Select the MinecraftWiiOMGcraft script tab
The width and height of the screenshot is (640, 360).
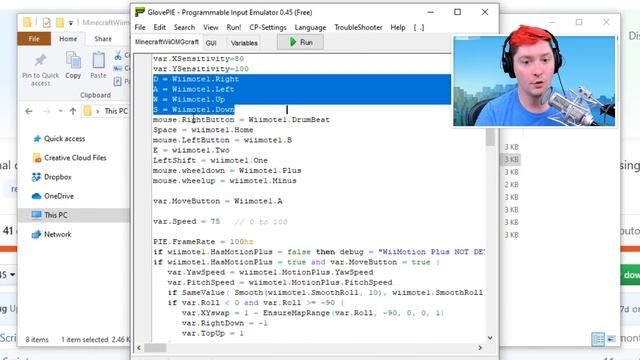(x=167, y=42)
